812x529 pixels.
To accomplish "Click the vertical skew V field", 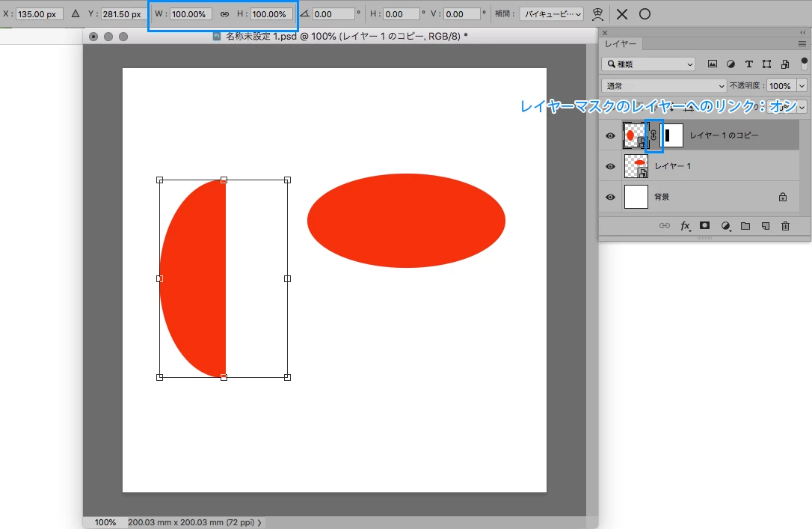I will pyautogui.click(x=462, y=14).
